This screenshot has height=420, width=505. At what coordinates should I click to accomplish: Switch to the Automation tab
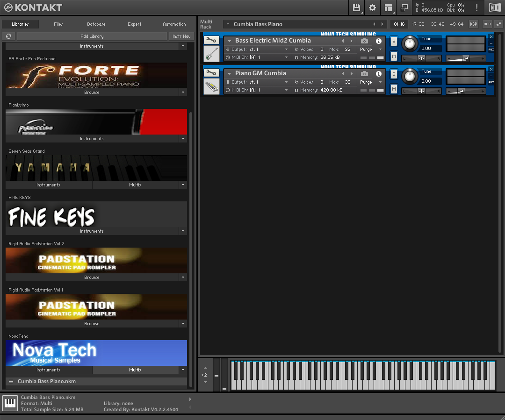[x=174, y=24]
